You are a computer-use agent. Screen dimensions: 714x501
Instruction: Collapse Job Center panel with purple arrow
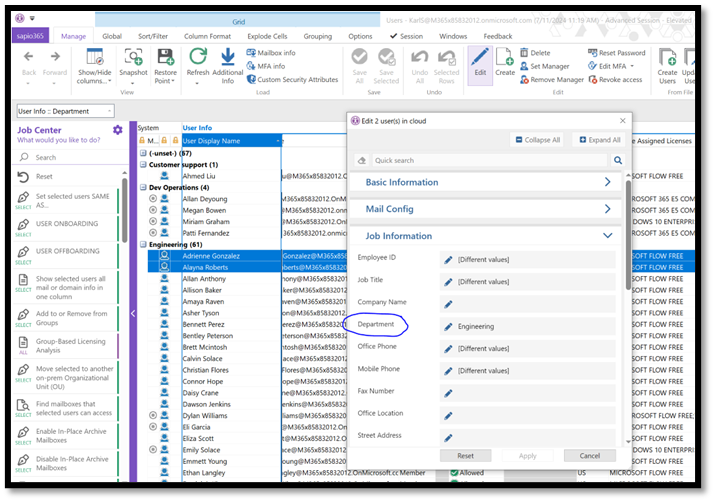click(x=133, y=313)
